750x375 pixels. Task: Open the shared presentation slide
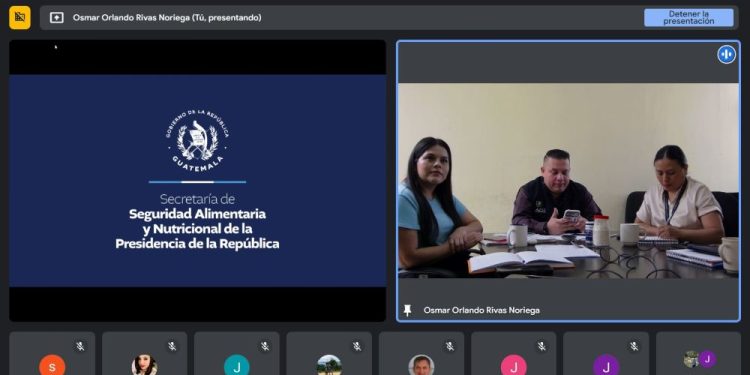point(198,181)
